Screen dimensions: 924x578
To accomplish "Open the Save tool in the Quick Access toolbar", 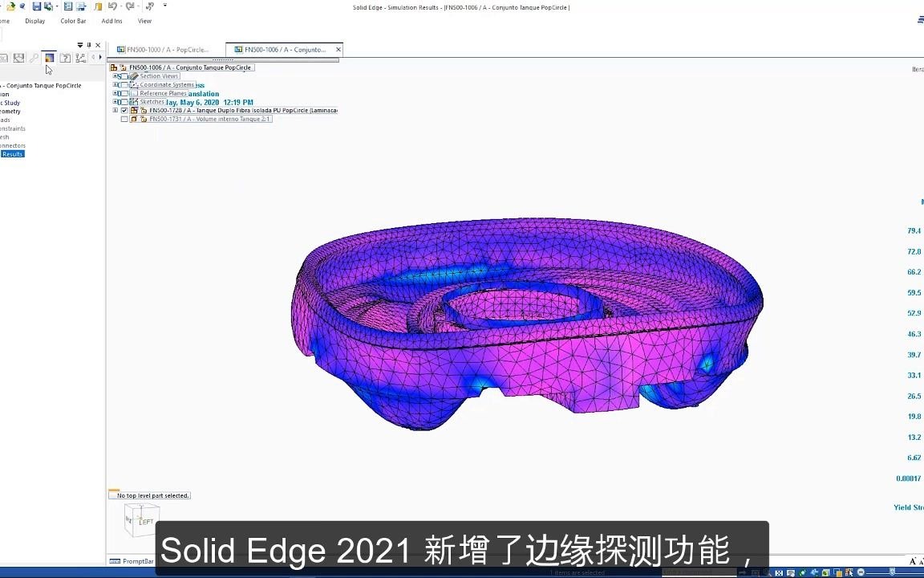I will [37, 6].
